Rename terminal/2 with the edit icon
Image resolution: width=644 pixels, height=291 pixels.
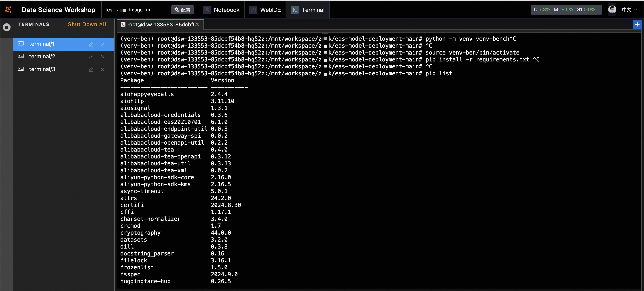click(x=91, y=57)
